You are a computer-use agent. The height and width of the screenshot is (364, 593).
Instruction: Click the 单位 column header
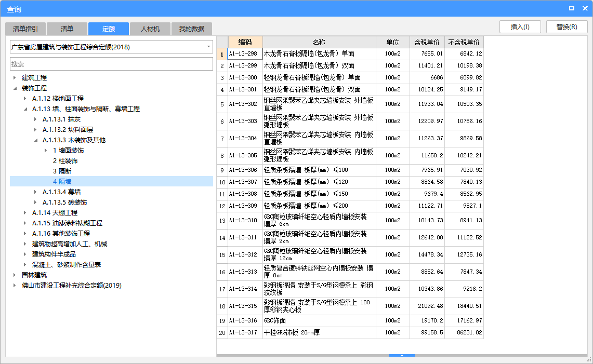coord(392,42)
